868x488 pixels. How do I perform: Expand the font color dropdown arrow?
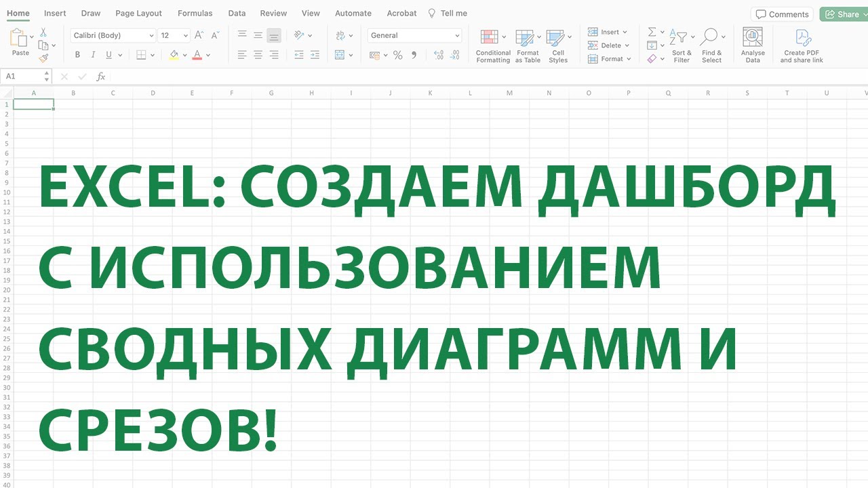[x=208, y=56]
